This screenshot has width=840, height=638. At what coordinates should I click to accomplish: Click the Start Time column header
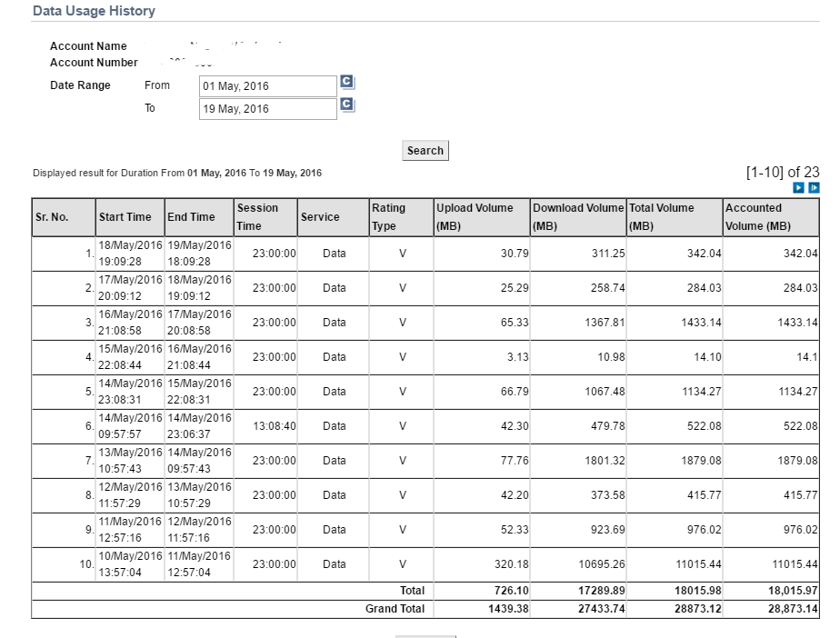click(x=125, y=217)
